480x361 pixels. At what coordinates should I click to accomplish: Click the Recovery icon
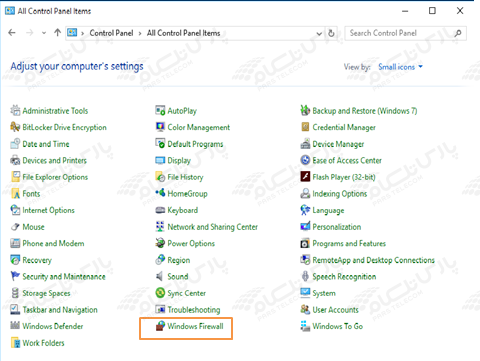(15, 260)
